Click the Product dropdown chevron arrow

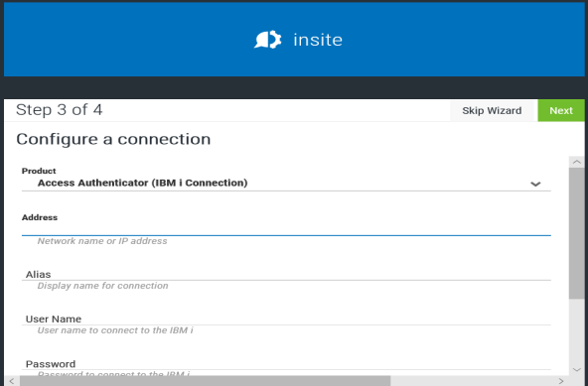(535, 184)
